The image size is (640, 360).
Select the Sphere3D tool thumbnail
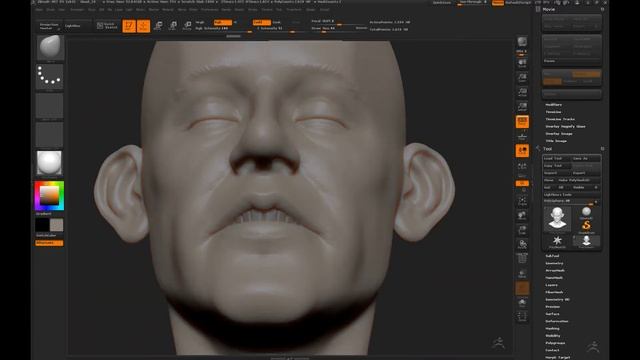click(587, 212)
